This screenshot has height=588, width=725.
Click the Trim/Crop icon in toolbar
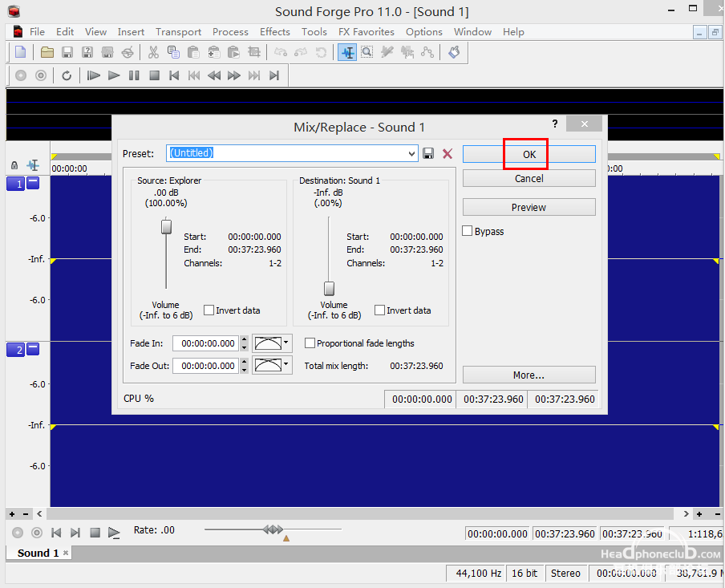(x=254, y=52)
